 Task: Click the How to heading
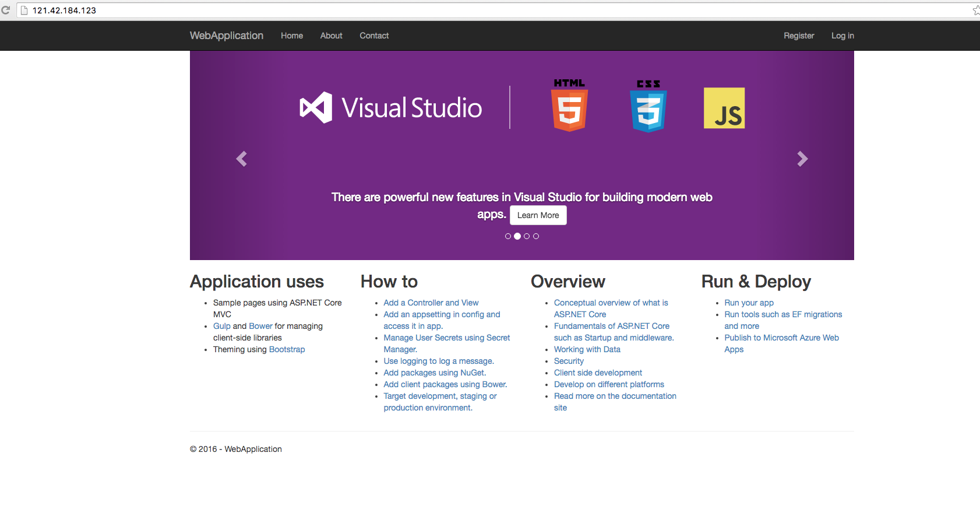(x=389, y=282)
